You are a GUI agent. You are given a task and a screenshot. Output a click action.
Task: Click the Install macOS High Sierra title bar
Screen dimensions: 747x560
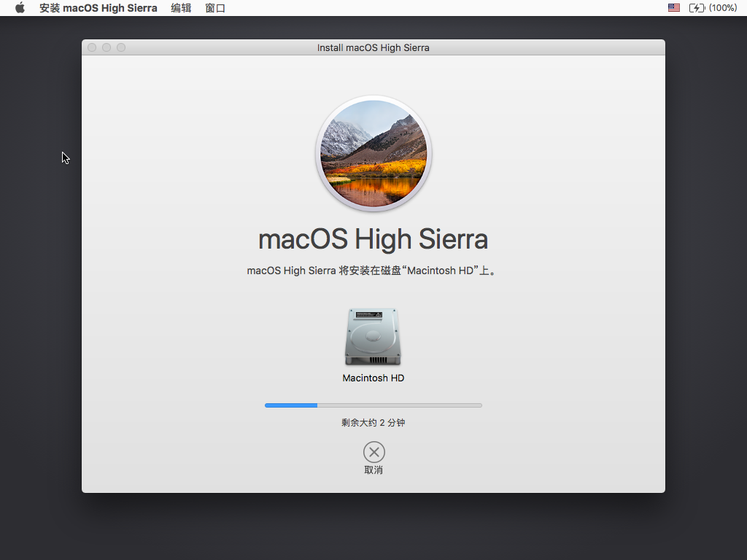373,47
